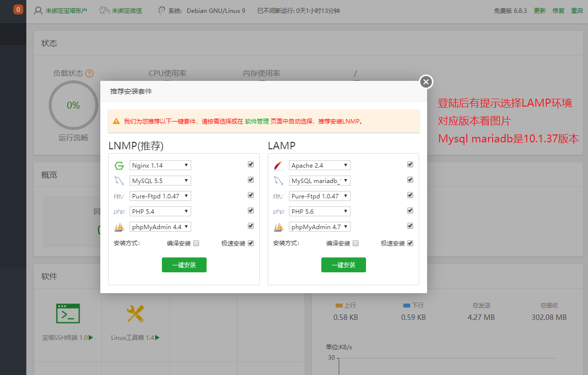
Task: Open the Nginx 1.14 version dropdown
Action: (x=160, y=165)
